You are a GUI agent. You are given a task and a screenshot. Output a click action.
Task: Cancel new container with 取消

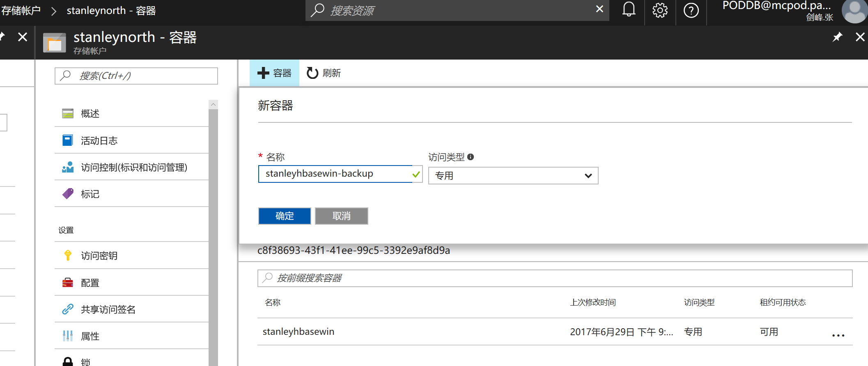(341, 216)
